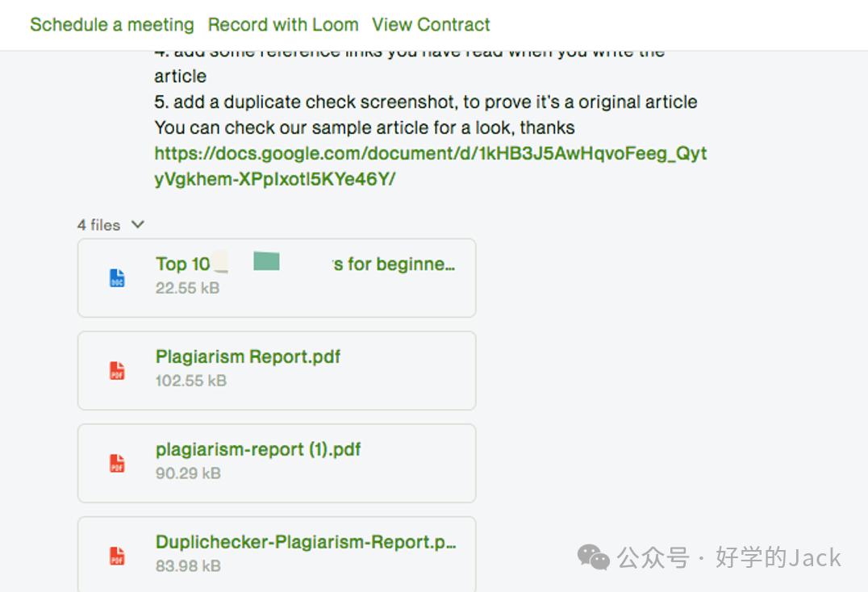Click the PDF icon beside Duplichecker-Plagiarism-Report
Screen dimensions: 868x592
point(118,556)
